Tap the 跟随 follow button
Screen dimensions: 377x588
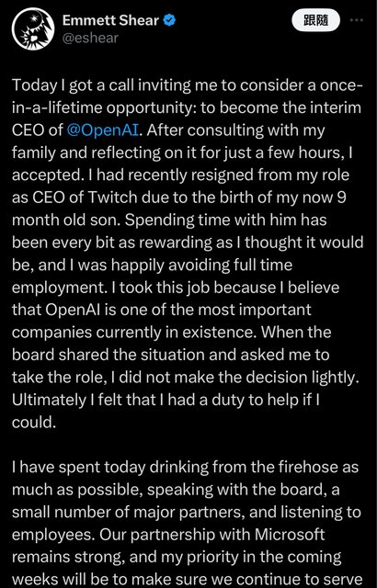316,20
